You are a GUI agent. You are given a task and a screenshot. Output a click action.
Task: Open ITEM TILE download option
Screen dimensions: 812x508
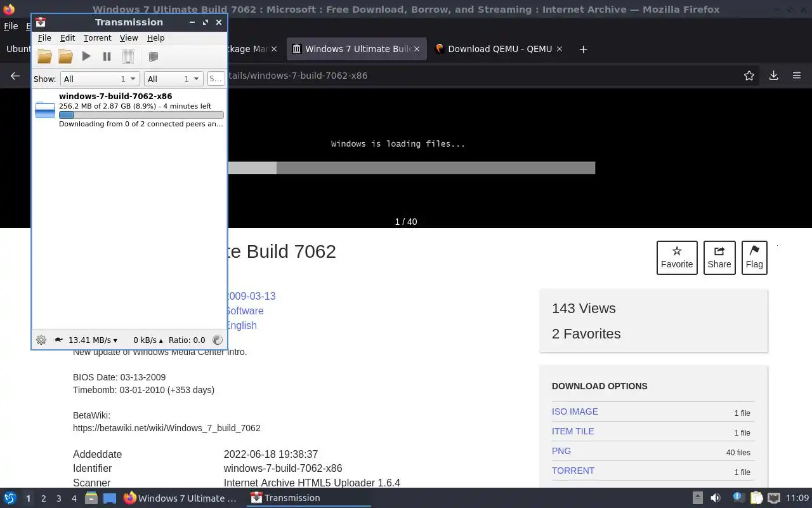[x=573, y=431]
